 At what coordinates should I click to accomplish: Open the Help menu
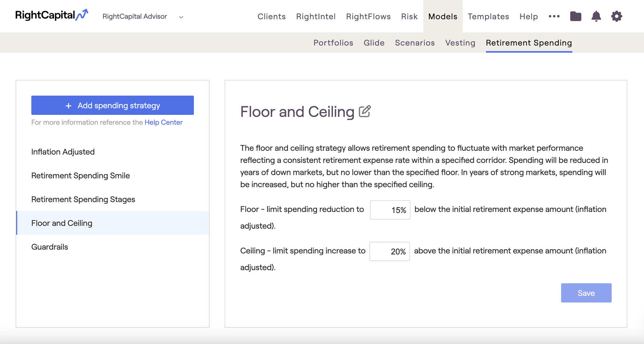click(529, 16)
